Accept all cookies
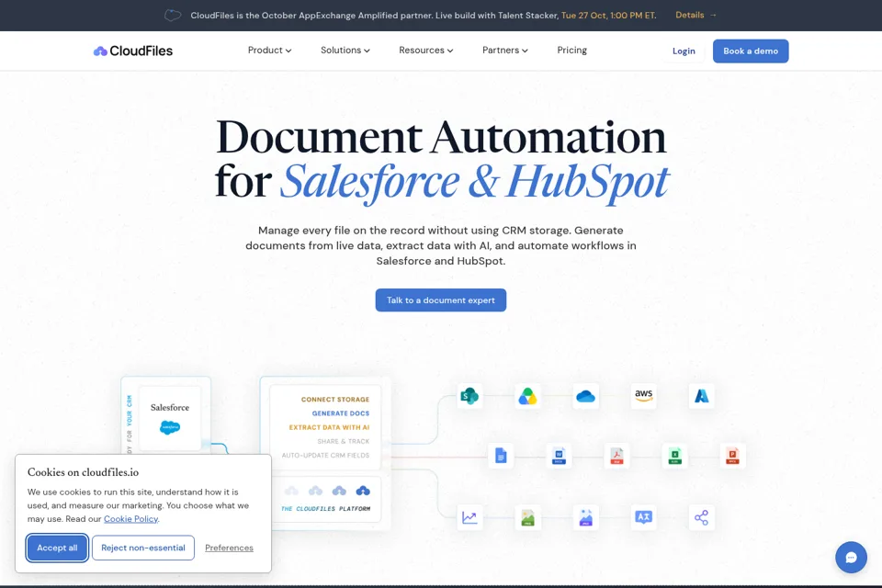The width and height of the screenshot is (882, 588). tap(57, 548)
